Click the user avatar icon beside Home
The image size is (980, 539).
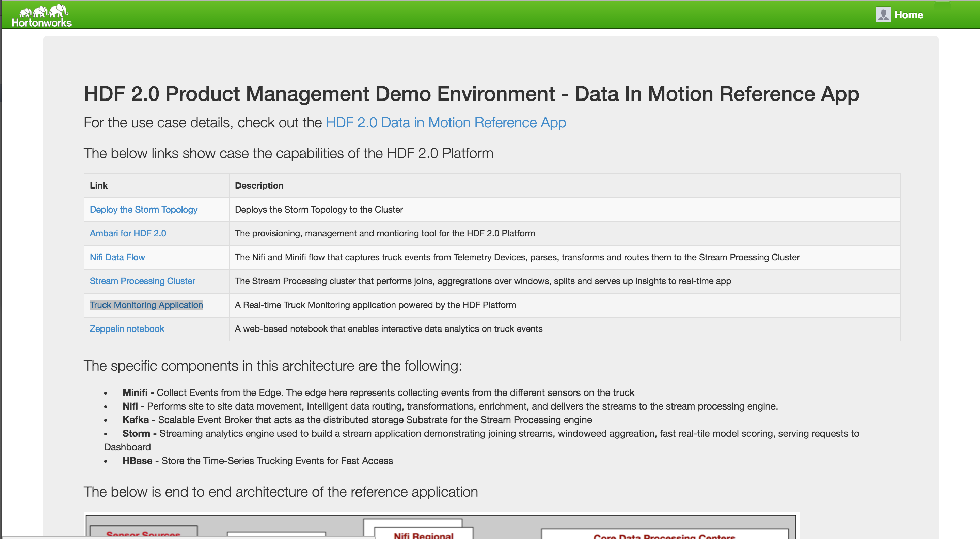883,14
